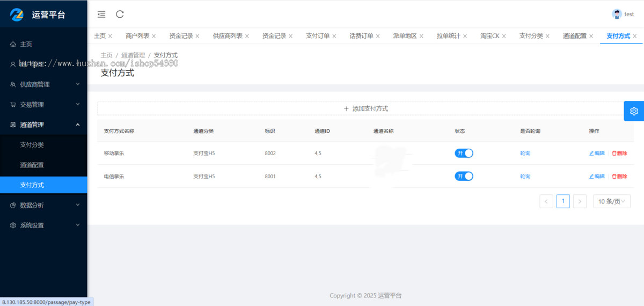Click the 8002 identifier cell
The image size is (644, 306).
click(x=270, y=153)
